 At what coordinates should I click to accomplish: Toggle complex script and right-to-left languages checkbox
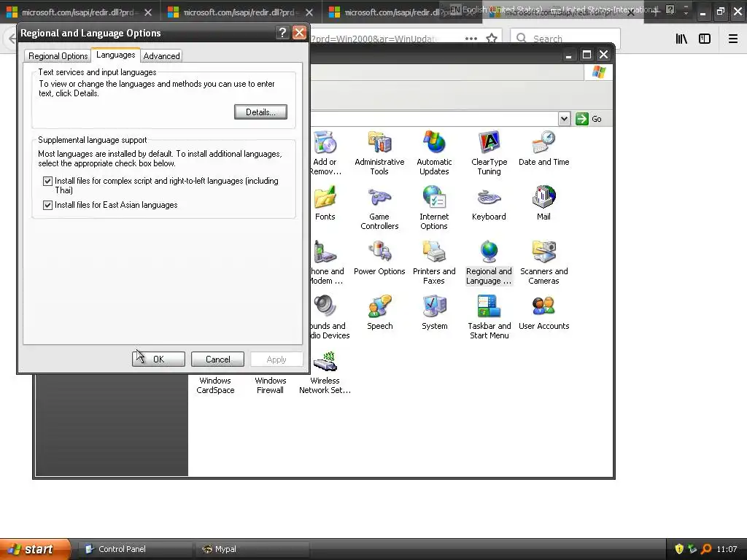click(x=47, y=181)
